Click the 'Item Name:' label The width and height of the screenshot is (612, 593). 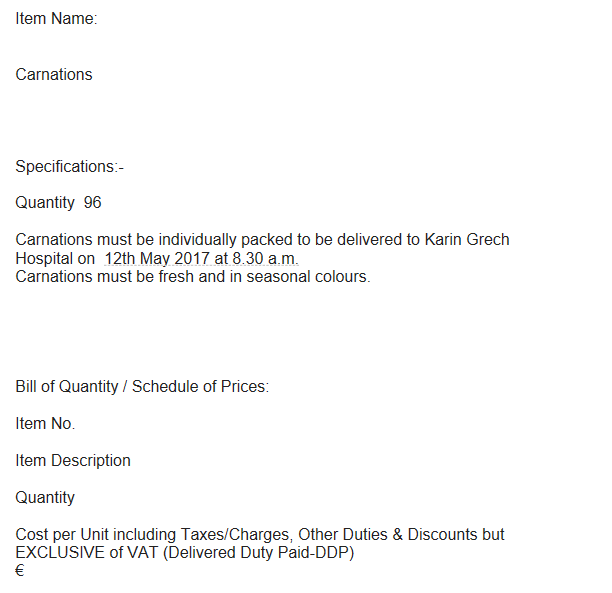point(56,18)
